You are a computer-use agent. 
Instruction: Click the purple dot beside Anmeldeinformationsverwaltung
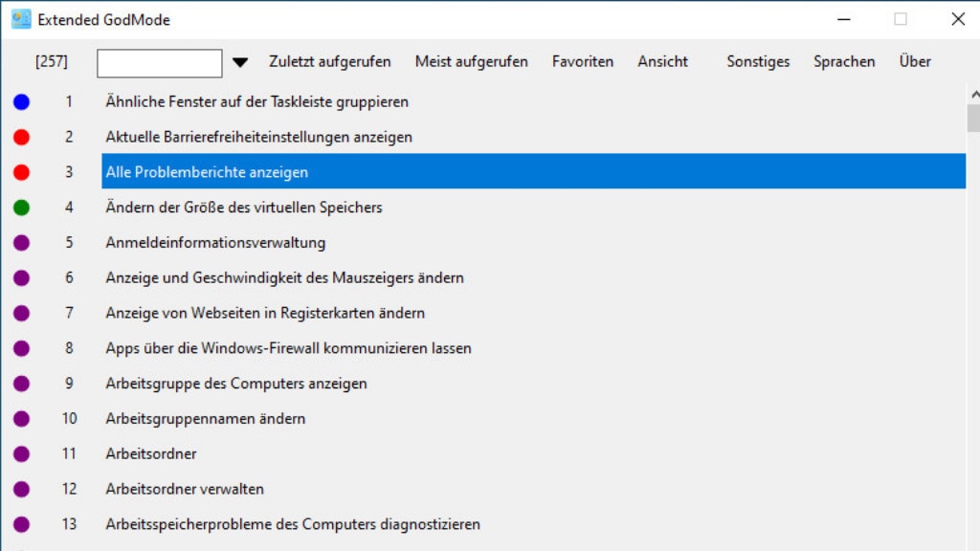(x=21, y=243)
